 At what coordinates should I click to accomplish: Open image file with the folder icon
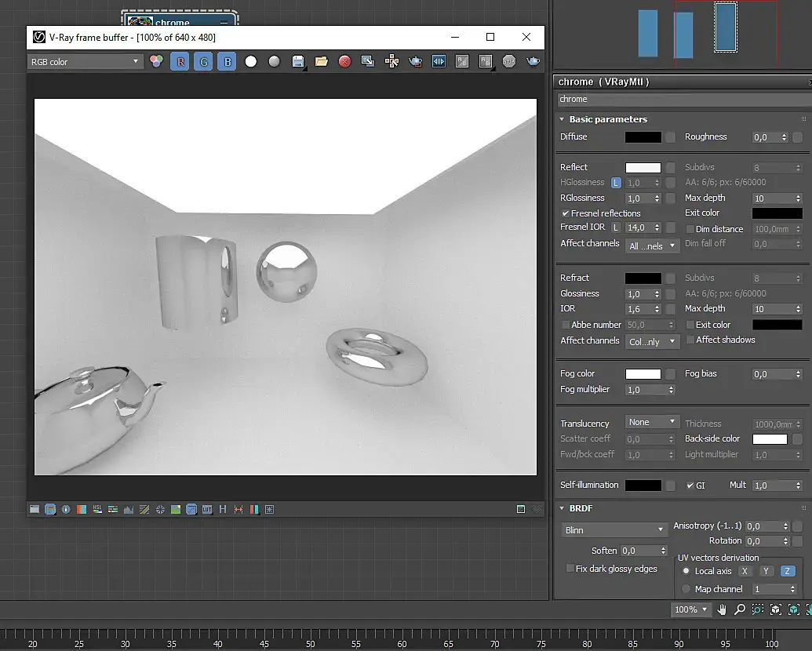coord(321,61)
